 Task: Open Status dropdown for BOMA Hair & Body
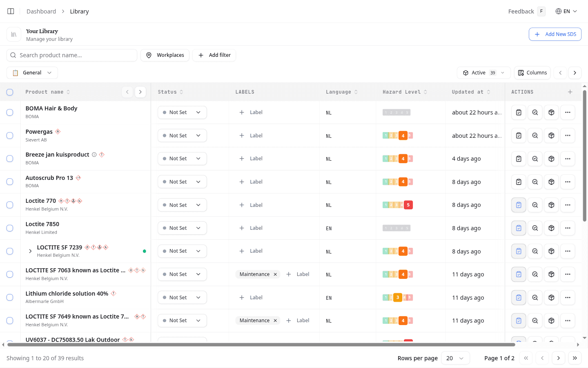(182, 112)
